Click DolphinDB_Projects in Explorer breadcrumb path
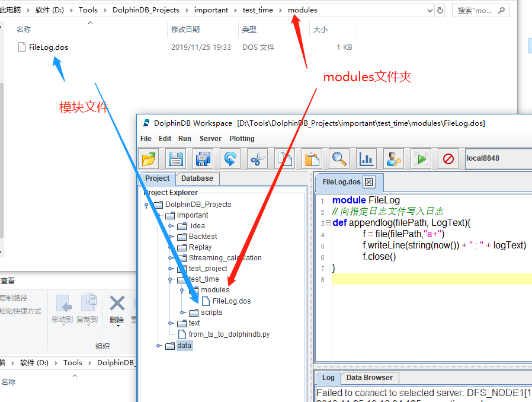This screenshot has width=532, height=402. [146, 10]
